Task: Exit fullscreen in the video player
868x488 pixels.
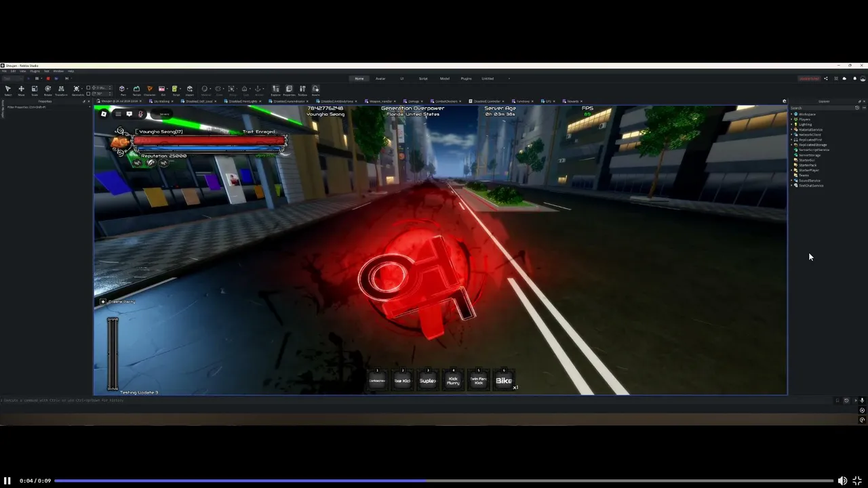Action: (x=857, y=481)
